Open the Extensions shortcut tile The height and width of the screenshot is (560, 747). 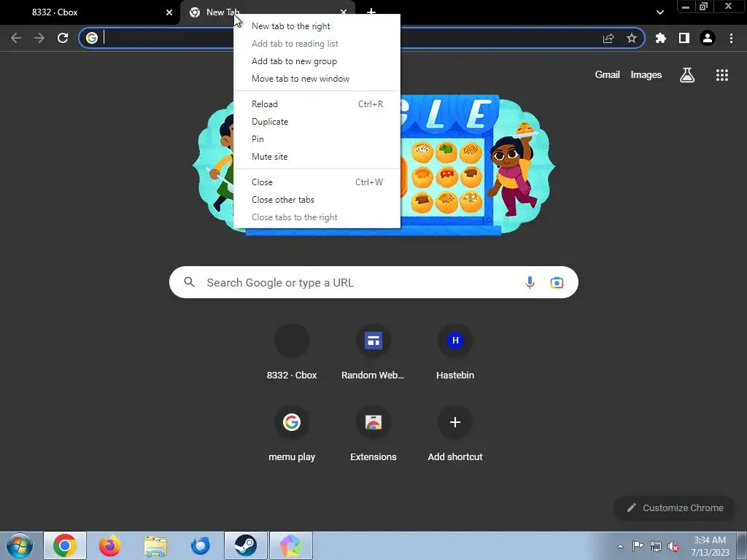(373, 434)
